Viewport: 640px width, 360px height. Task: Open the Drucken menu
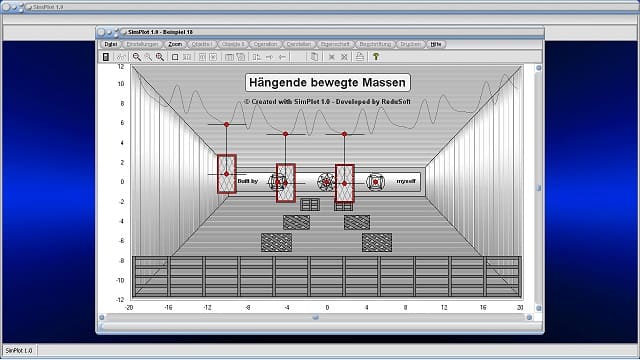410,44
